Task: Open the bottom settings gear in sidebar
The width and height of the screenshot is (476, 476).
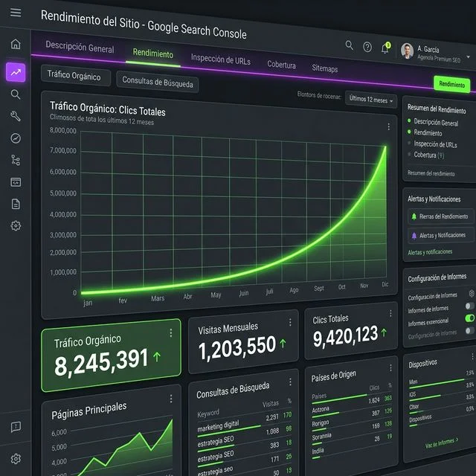Action: 16,459
